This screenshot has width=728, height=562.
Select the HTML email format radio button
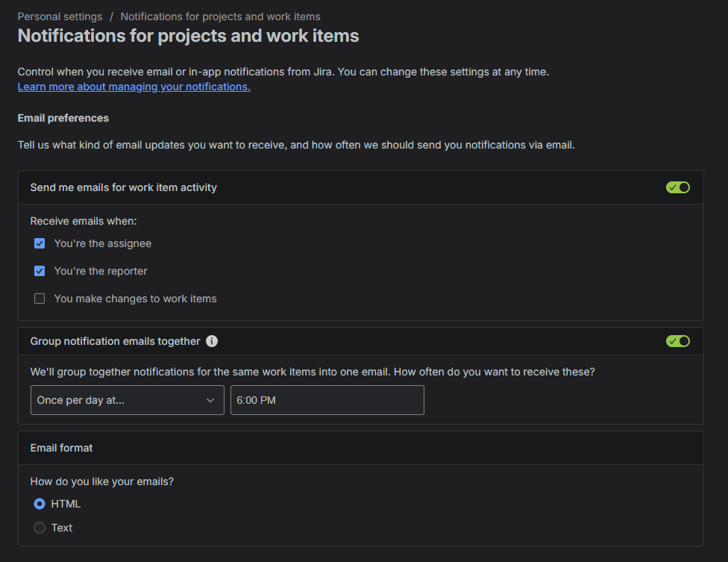[40, 504]
